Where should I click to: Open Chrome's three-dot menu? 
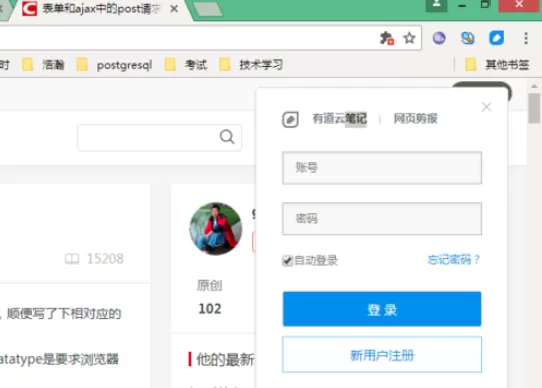click(x=526, y=38)
